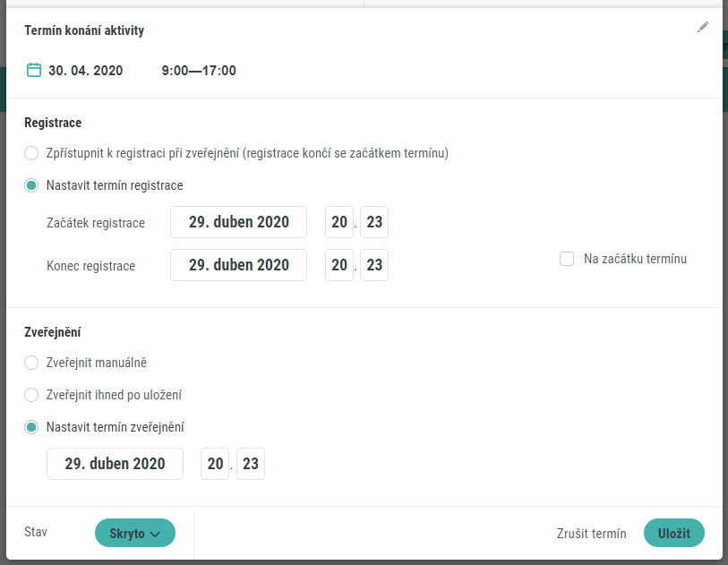Choose Zveřejnit ihned po uložení option
Viewport: 728px width, 565px height.
click(31, 395)
